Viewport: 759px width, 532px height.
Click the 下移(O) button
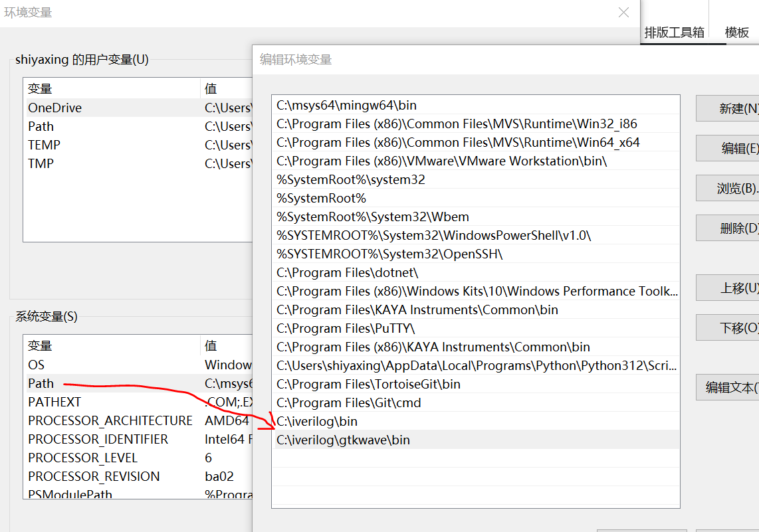(728, 327)
